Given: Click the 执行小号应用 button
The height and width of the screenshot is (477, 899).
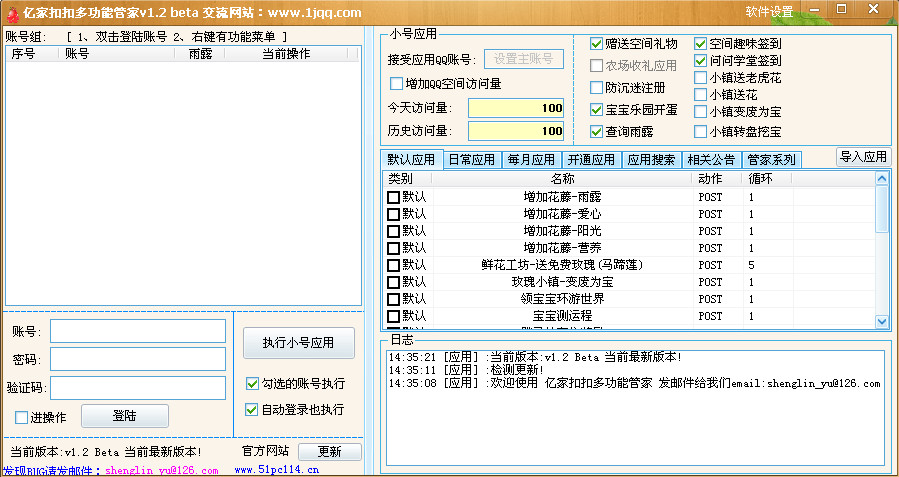Looking at the screenshot, I should pos(298,343).
